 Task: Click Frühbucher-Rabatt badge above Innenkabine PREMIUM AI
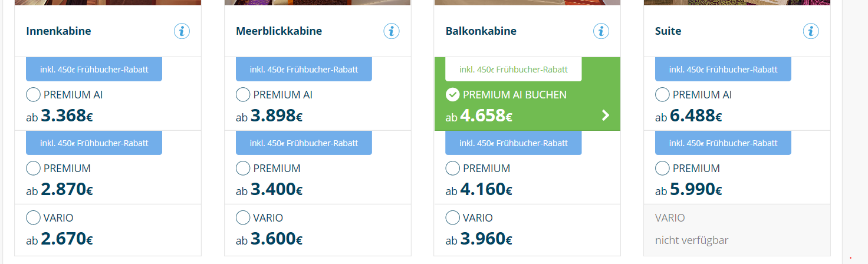tap(94, 70)
